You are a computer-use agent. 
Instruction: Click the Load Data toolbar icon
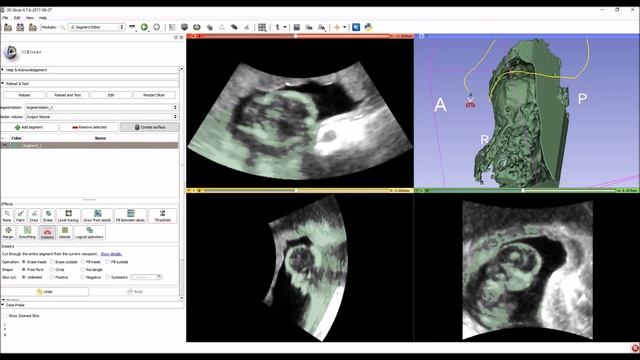point(8,27)
